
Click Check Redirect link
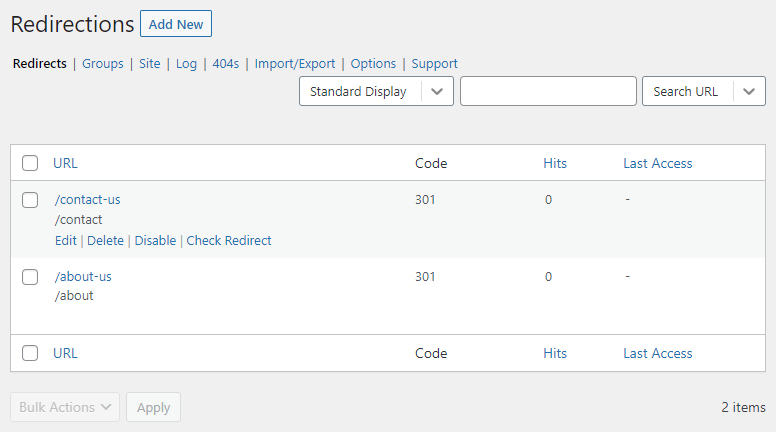(229, 240)
